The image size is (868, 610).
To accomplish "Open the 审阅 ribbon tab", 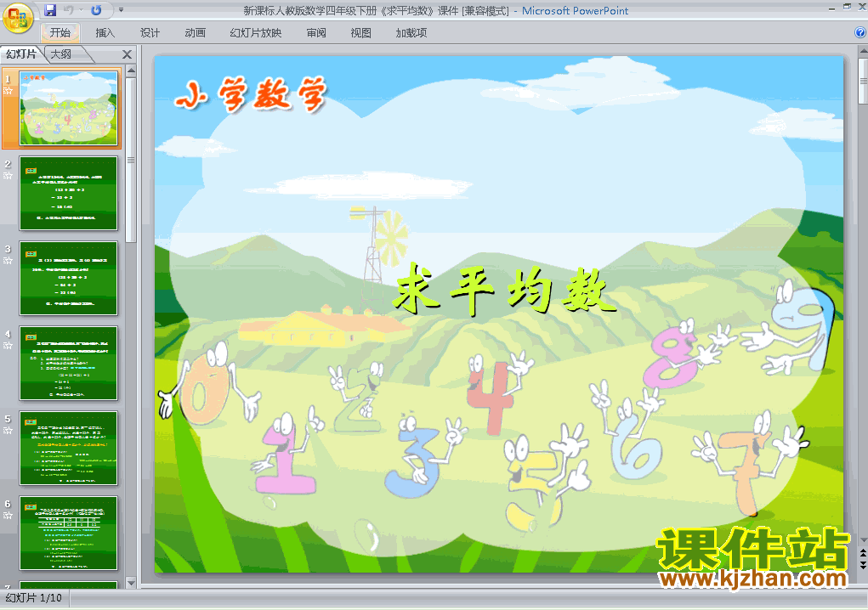I will click(316, 32).
